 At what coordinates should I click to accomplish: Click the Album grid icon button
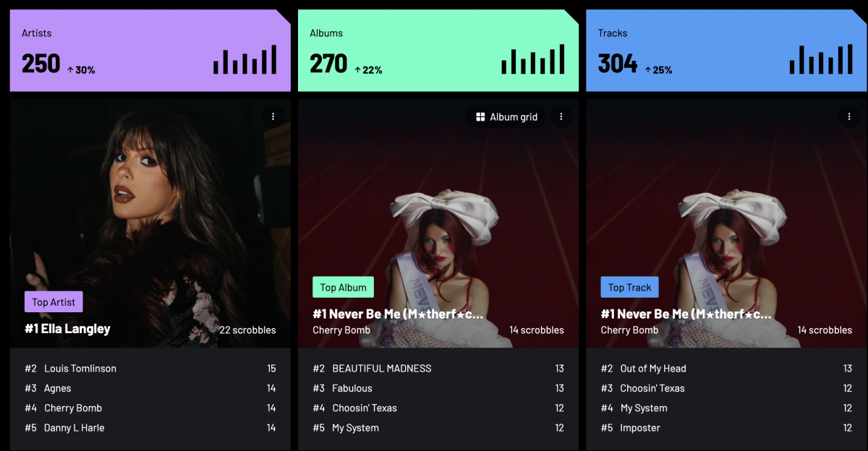[506, 116]
